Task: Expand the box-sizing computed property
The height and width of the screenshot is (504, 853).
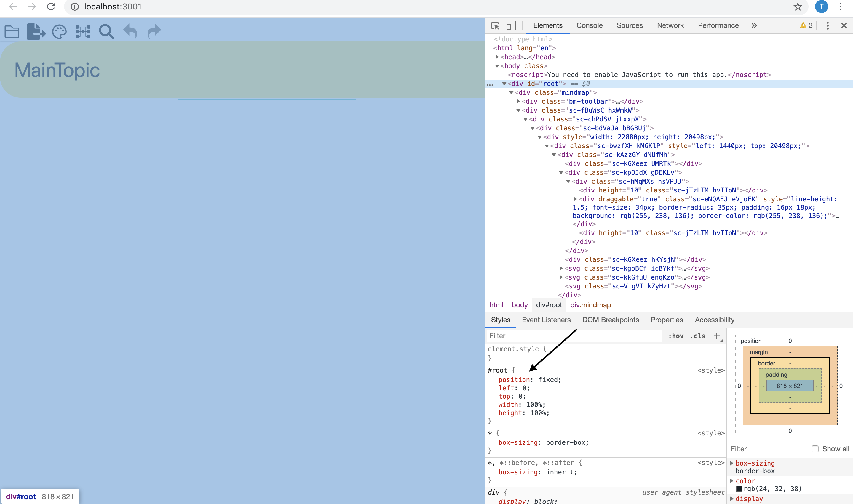Action: tap(732, 463)
